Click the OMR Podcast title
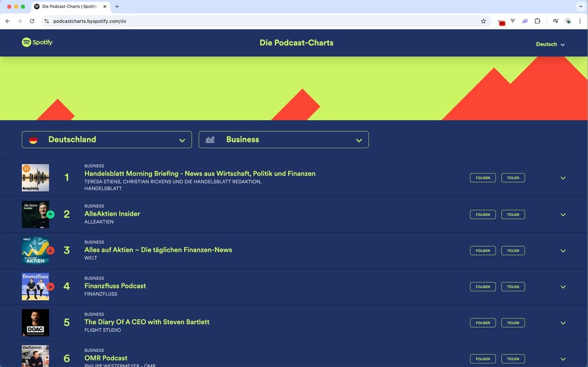 click(x=106, y=358)
